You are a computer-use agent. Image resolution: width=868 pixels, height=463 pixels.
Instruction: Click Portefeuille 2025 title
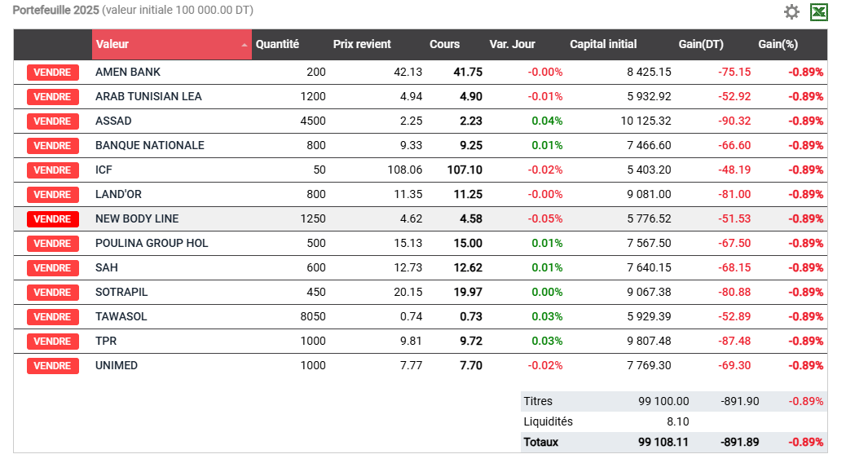[56, 10]
